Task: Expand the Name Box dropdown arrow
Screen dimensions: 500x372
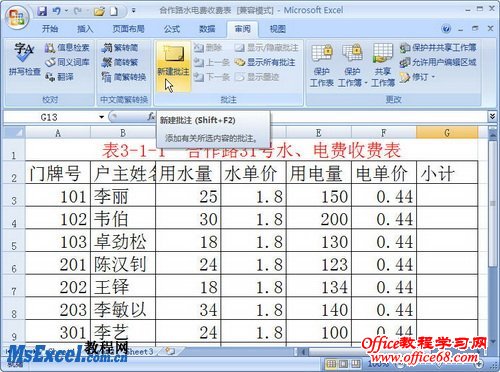Action: pyautogui.click(x=102, y=117)
